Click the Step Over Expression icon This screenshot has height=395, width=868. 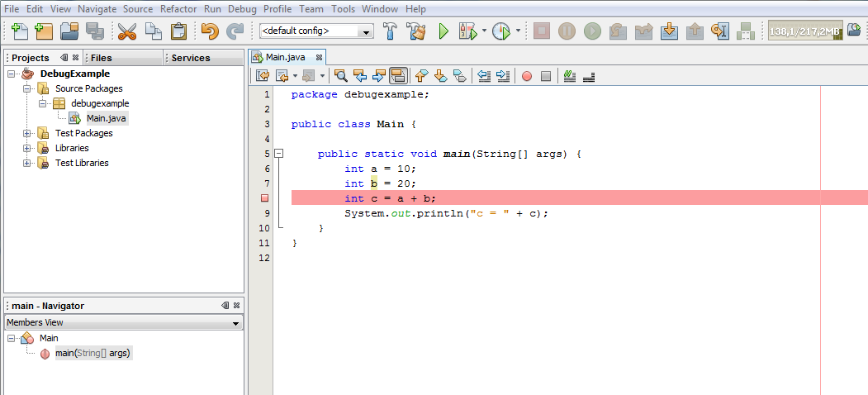coord(643,31)
